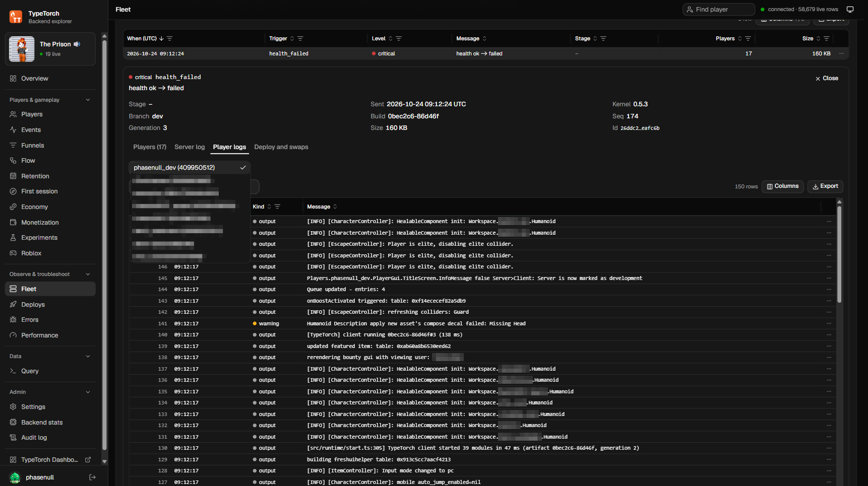Click the player logs vertical scrollbar
Screen dimensions: 868x486
coord(839,254)
